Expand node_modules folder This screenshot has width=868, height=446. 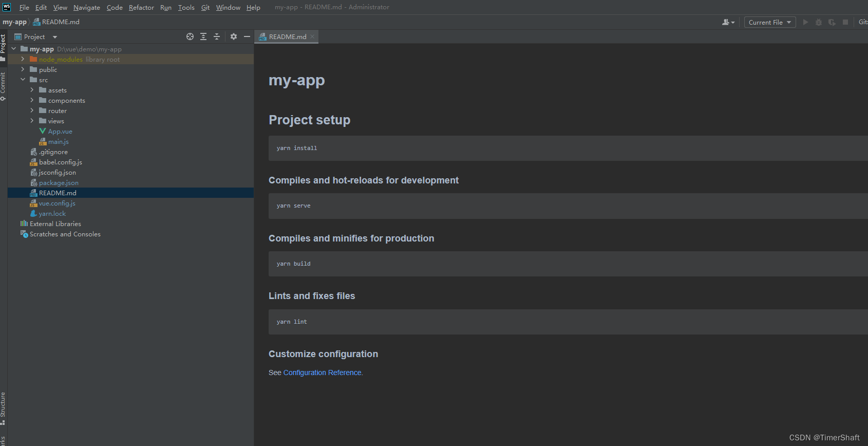click(23, 59)
